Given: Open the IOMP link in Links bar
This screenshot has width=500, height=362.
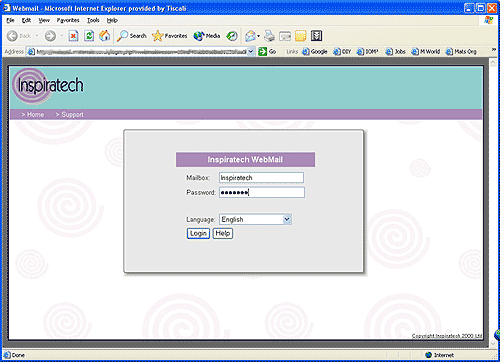Looking at the screenshot, I should coord(368,52).
